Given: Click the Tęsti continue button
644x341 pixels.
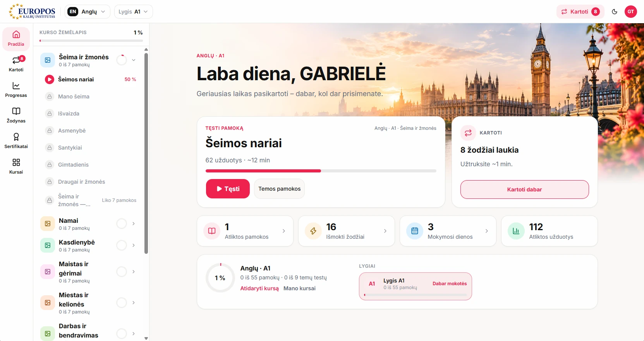Looking at the screenshot, I should [x=228, y=189].
